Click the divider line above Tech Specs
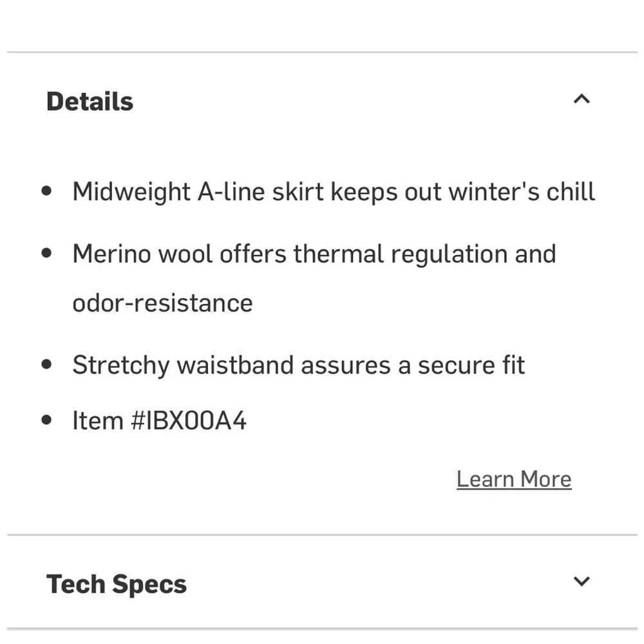The image size is (644, 644). pyautogui.click(x=322, y=535)
